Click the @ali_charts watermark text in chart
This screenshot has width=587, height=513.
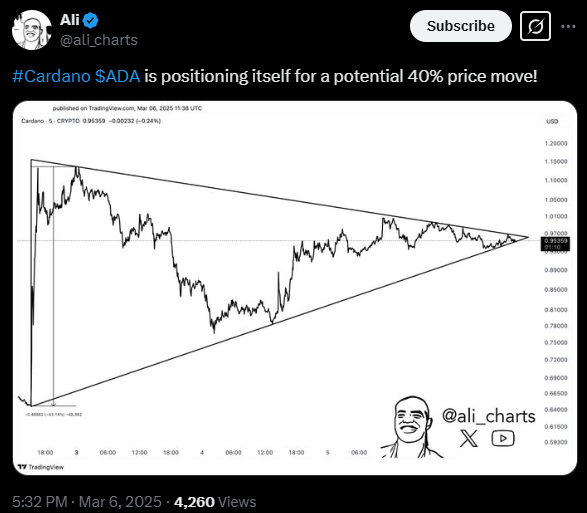click(489, 416)
